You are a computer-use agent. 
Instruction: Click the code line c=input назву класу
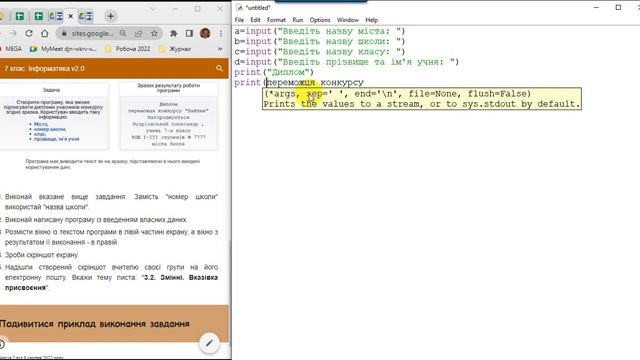coord(320,52)
